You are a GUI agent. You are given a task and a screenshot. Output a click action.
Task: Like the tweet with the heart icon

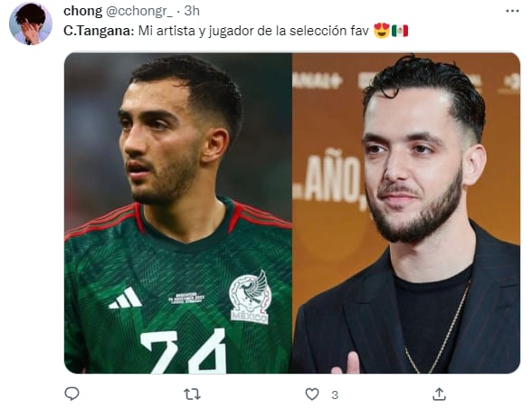[x=312, y=395]
